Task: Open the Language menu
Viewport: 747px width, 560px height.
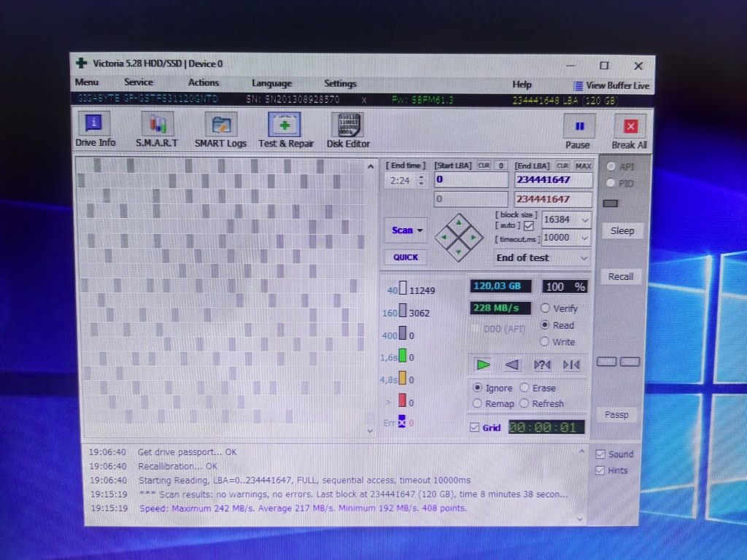Action: click(271, 83)
